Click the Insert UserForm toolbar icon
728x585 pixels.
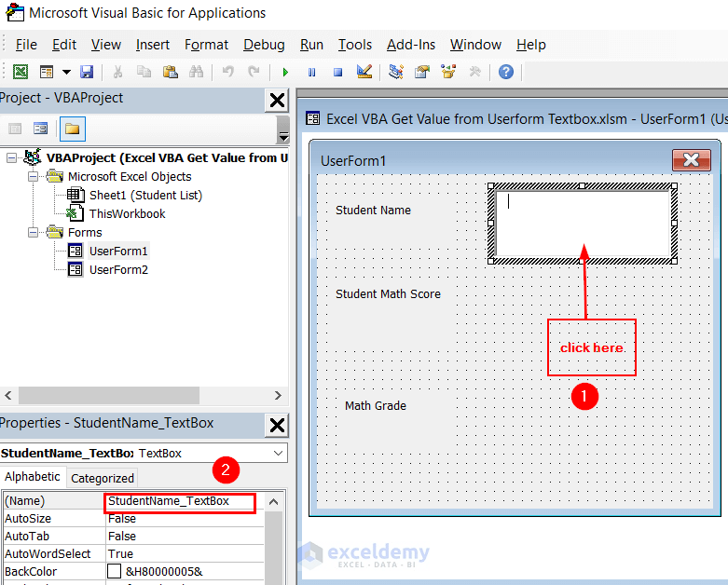coord(46,72)
